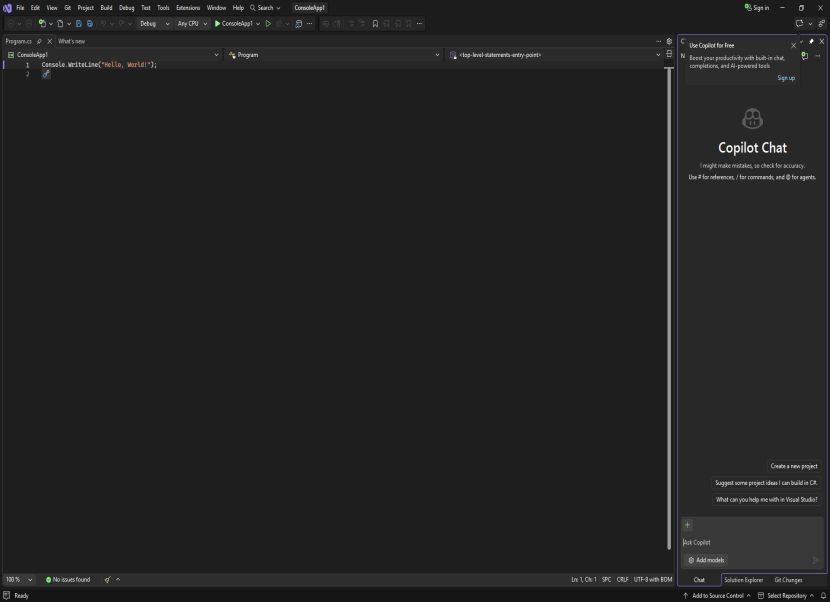Click the New Project toolbar icon
The image size is (830, 602).
(42, 23)
